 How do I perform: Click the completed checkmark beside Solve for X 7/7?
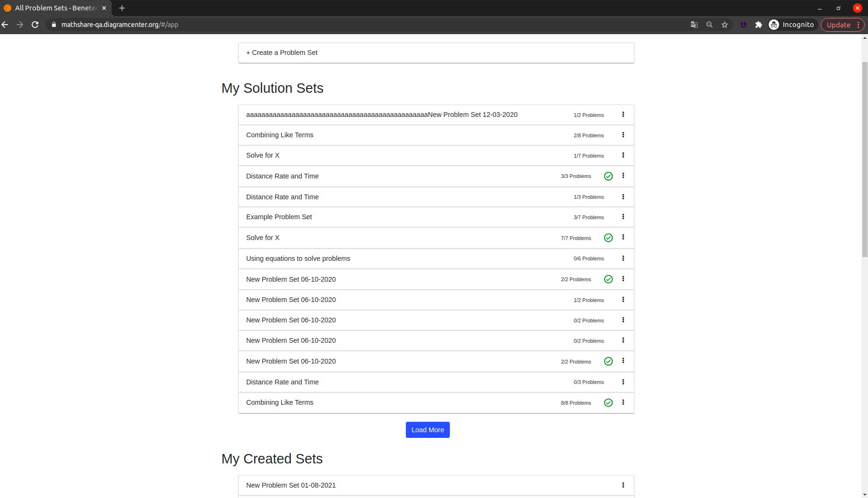point(608,238)
